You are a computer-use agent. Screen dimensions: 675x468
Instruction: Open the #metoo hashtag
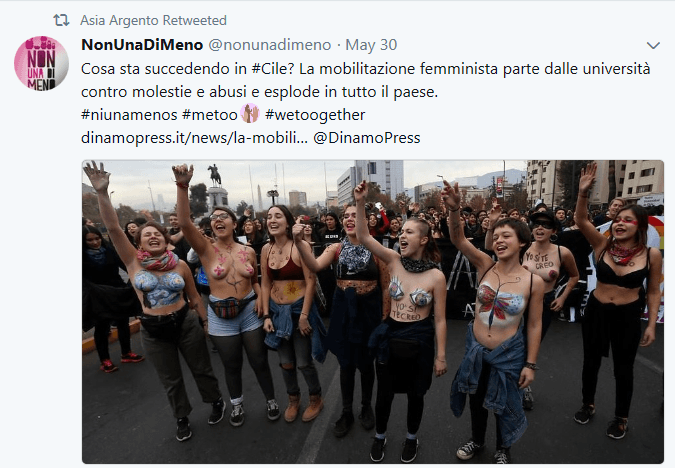click(210, 115)
